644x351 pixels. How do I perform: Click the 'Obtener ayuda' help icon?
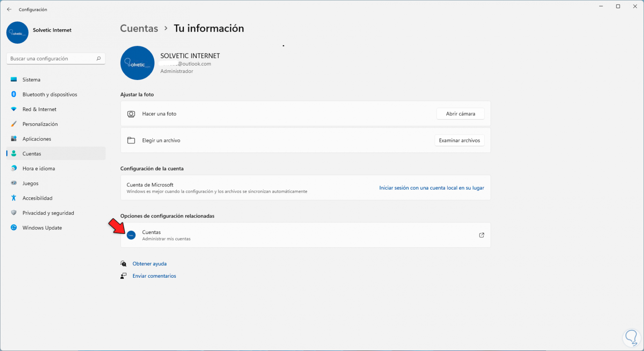coord(123,264)
